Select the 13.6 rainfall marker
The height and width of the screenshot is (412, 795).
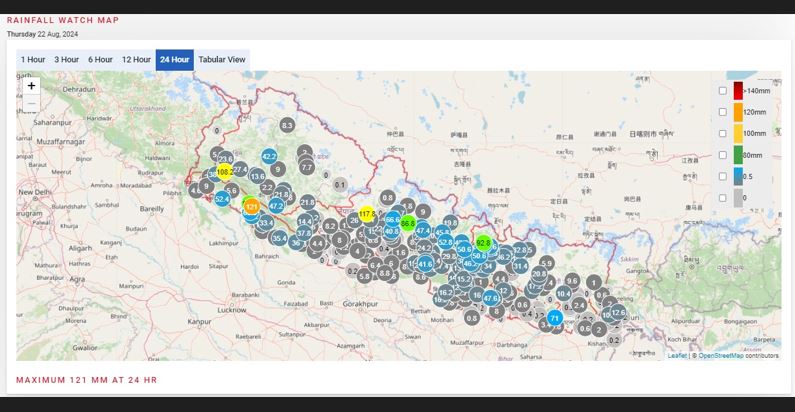[257, 176]
